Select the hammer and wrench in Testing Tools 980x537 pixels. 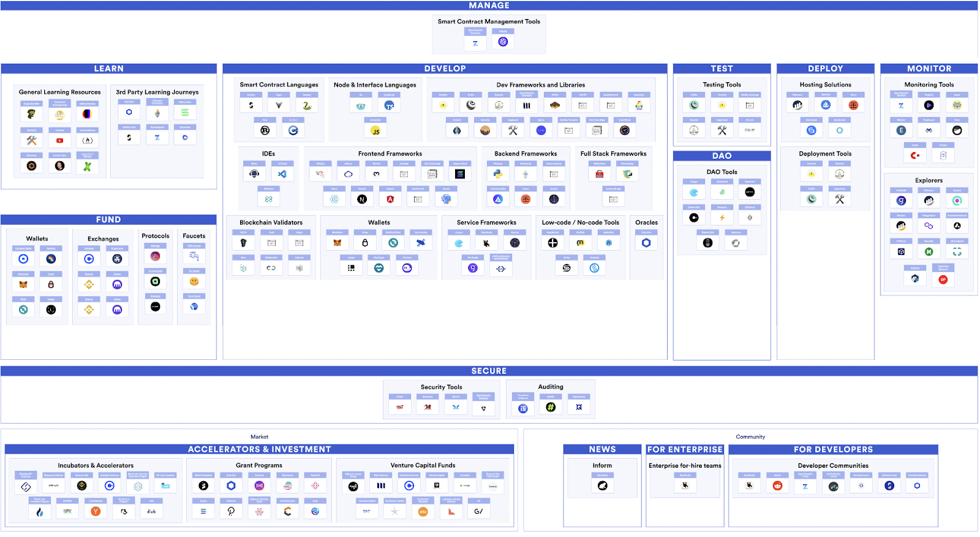pos(722,131)
